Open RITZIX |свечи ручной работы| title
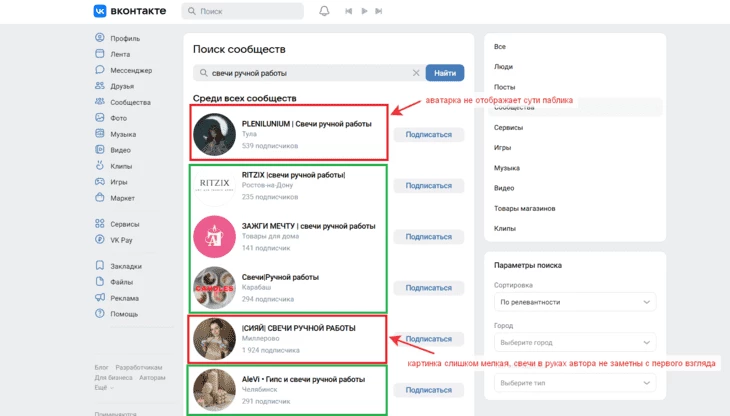The height and width of the screenshot is (416, 730). point(293,175)
